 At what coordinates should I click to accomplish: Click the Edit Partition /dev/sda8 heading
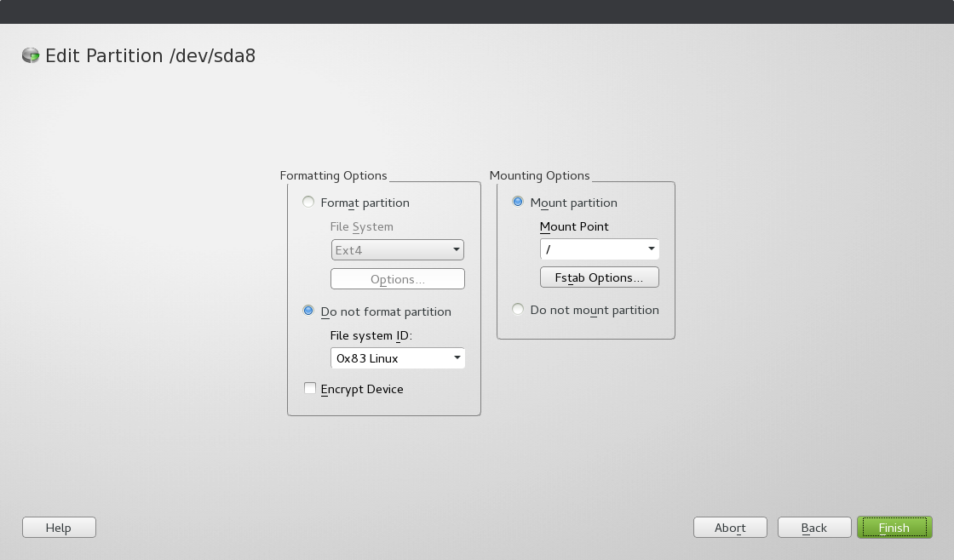(150, 56)
